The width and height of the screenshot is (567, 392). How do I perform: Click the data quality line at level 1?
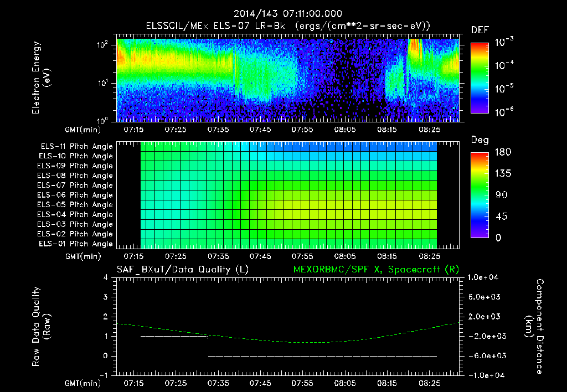174,336
